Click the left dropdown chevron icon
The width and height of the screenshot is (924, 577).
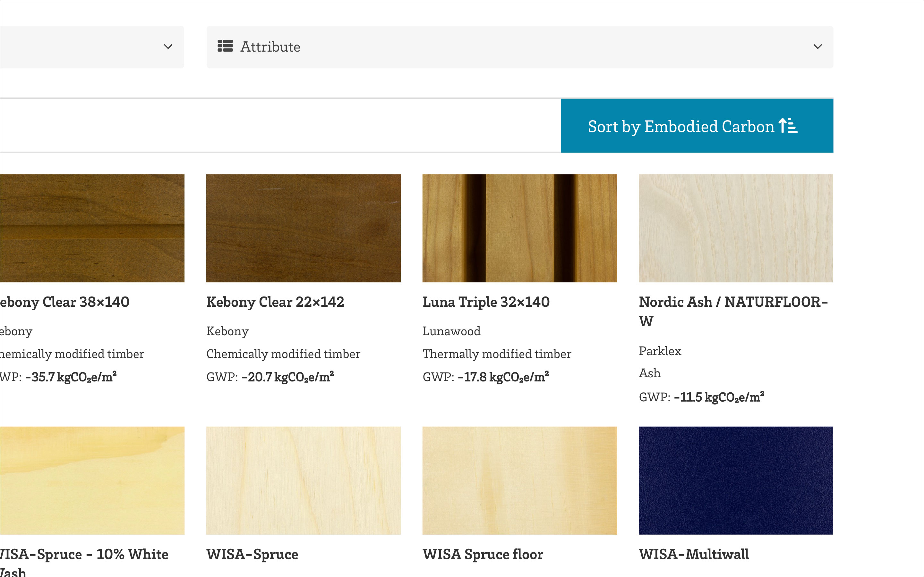click(x=168, y=46)
